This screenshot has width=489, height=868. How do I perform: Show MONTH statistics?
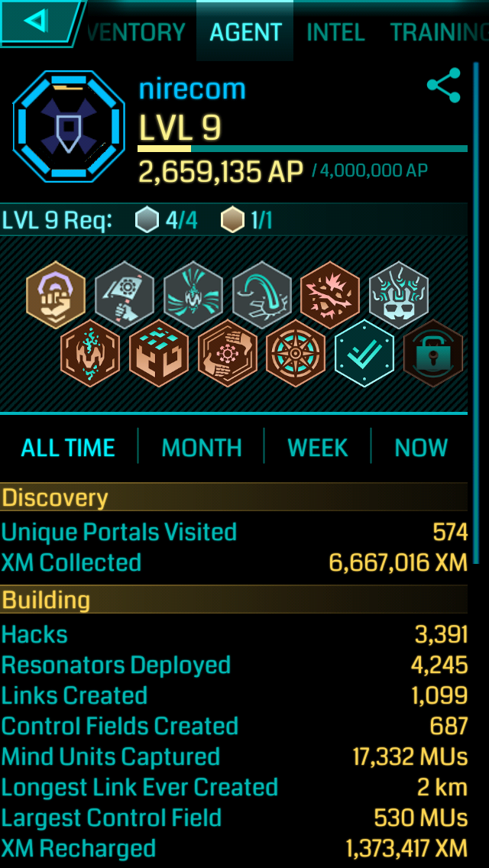[x=202, y=447]
